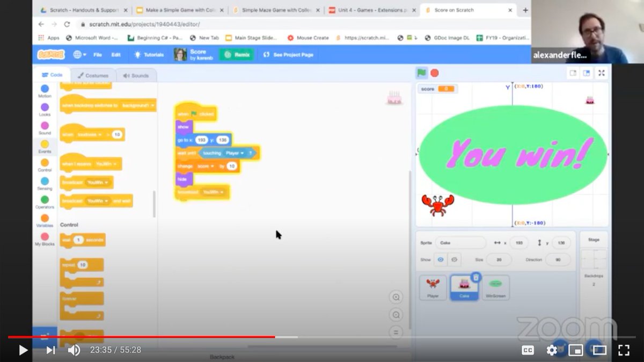644x362 pixels.
Task: Click the sprite Size field
Action: click(500, 259)
